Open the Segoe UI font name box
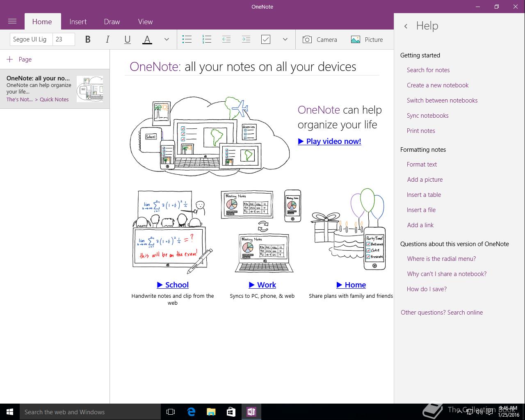This screenshot has width=525, height=420. point(31,39)
